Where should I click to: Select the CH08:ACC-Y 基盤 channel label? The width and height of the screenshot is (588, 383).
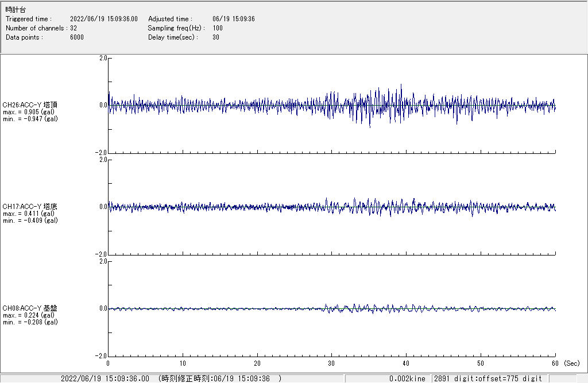30,308
